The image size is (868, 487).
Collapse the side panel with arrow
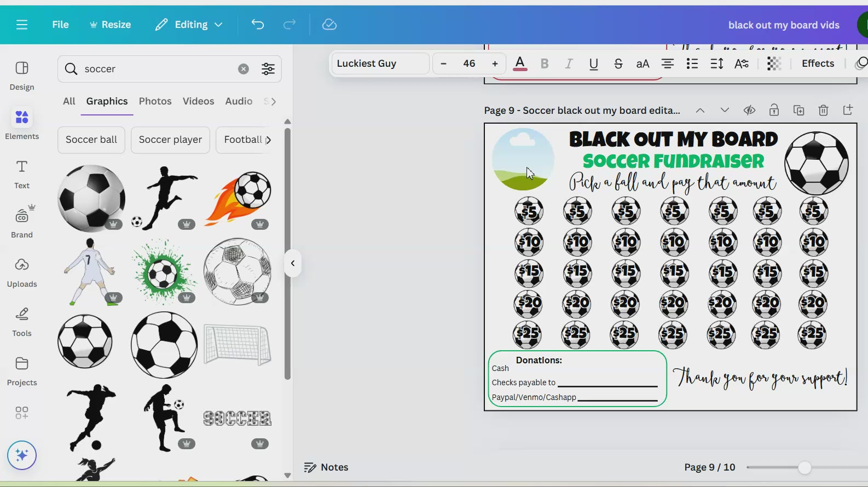click(x=293, y=263)
